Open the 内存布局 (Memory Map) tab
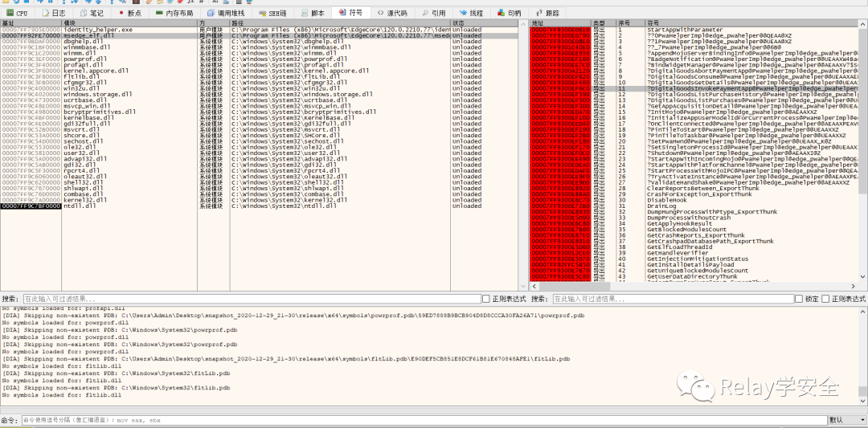868x428 pixels. click(x=174, y=13)
